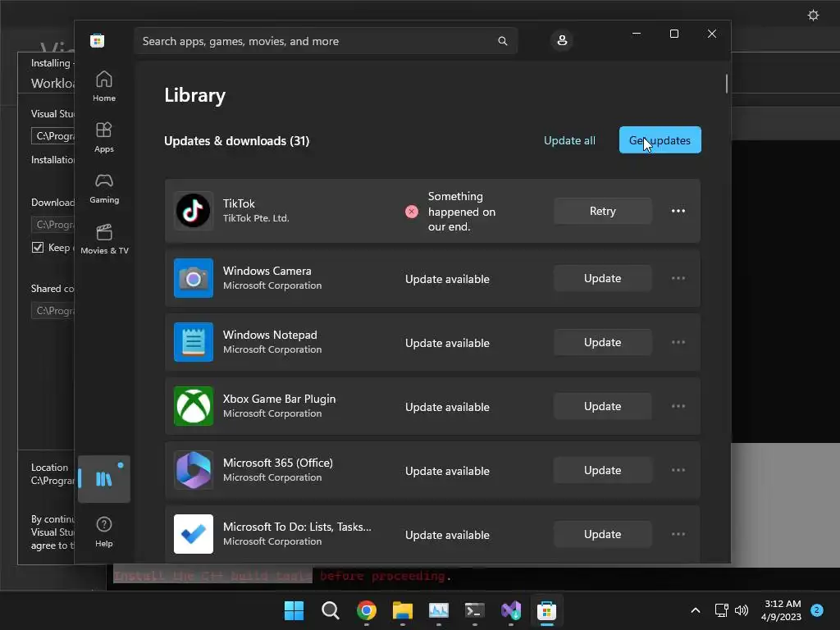Open the monitor app on taskbar
Image resolution: width=840 pixels, height=630 pixels.
tap(438, 610)
